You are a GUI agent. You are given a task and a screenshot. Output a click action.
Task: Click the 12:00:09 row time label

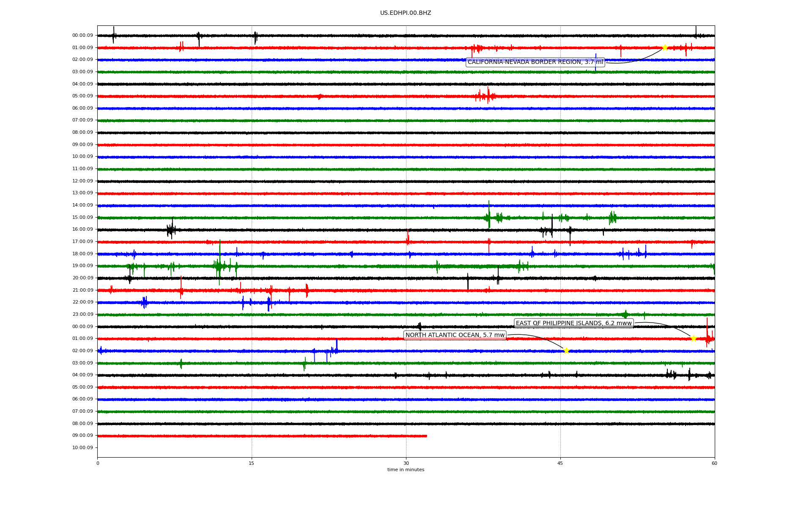tap(82, 181)
